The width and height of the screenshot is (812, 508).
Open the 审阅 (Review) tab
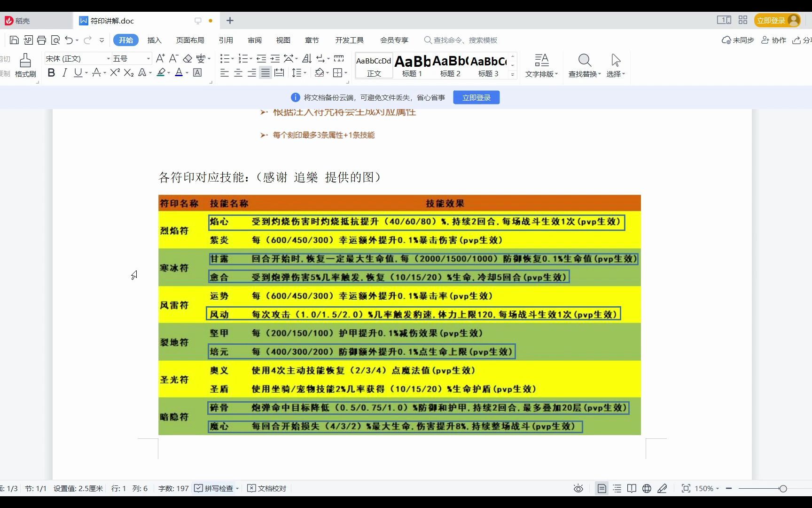pos(255,40)
